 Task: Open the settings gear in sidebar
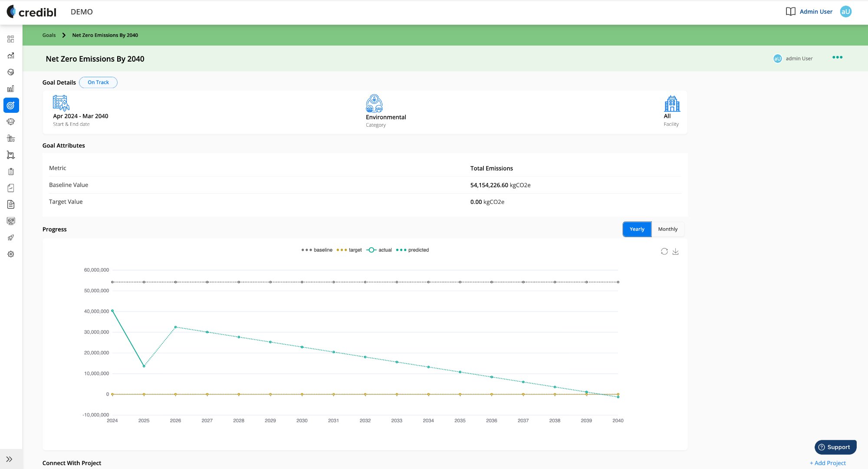11,254
